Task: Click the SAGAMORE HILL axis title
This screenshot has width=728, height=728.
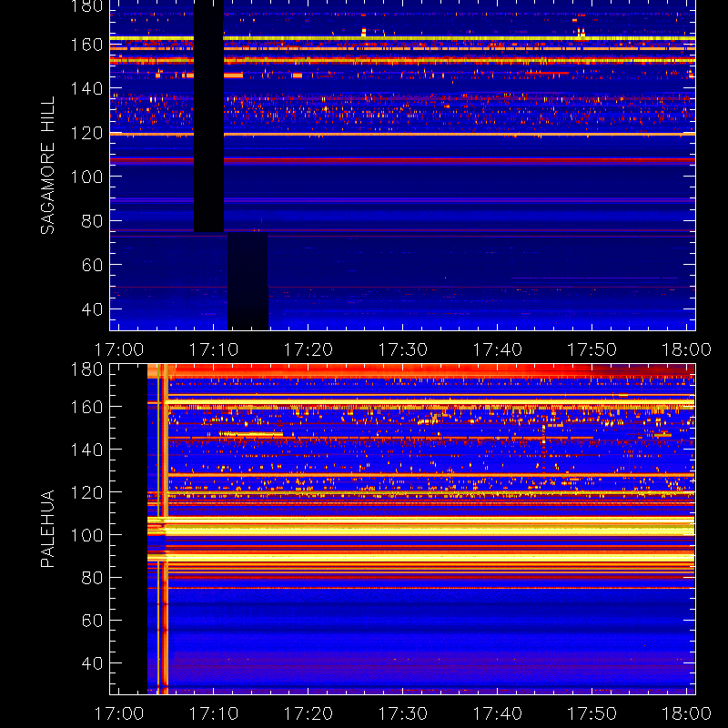Action: [x=47, y=166]
